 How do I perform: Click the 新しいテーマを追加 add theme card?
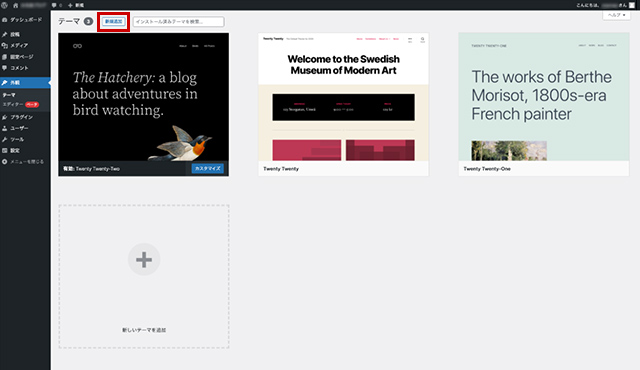pyautogui.click(x=144, y=277)
